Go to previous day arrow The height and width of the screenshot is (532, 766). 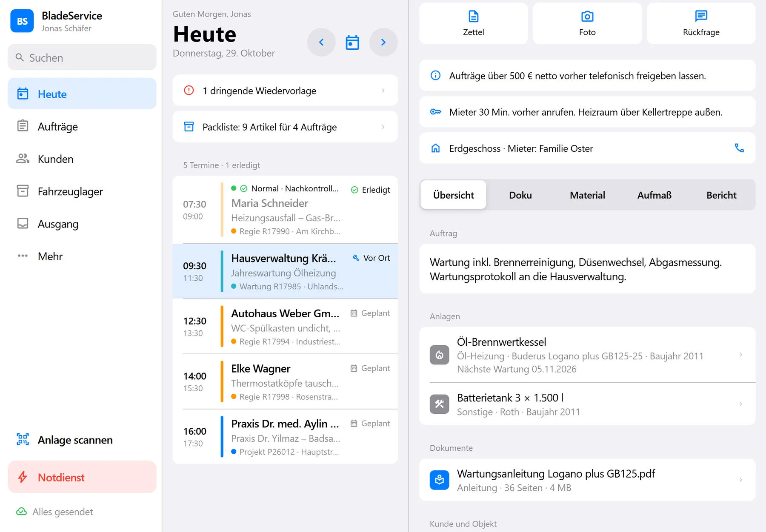(x=321, y=42)
